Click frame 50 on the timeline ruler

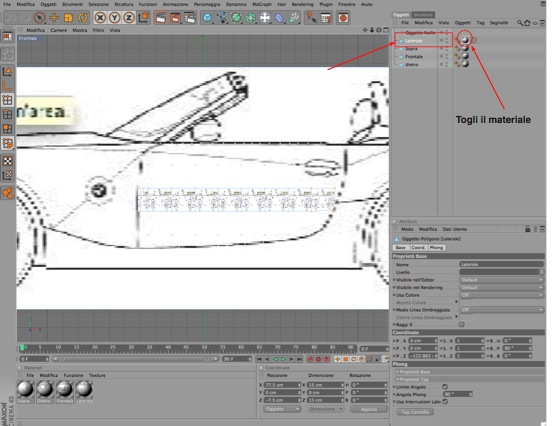click(x=204, y=348)
